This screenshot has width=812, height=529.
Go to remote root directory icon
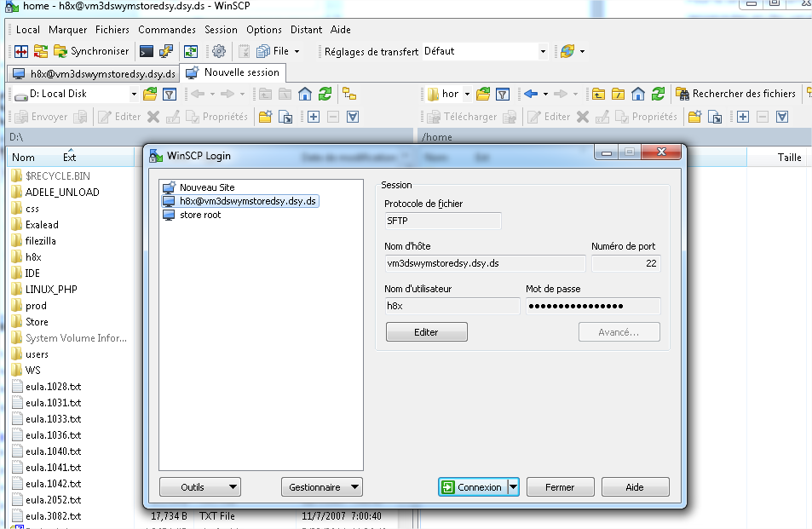619,95
